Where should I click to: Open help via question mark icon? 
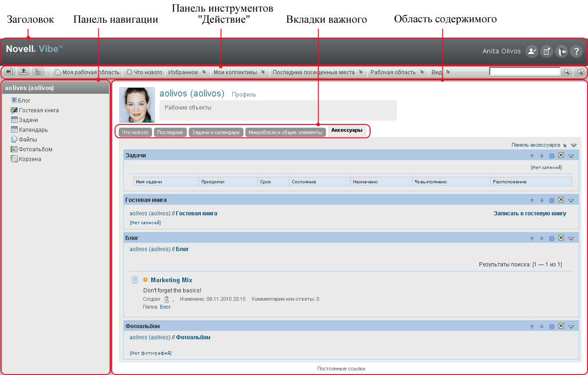point(576,52)
